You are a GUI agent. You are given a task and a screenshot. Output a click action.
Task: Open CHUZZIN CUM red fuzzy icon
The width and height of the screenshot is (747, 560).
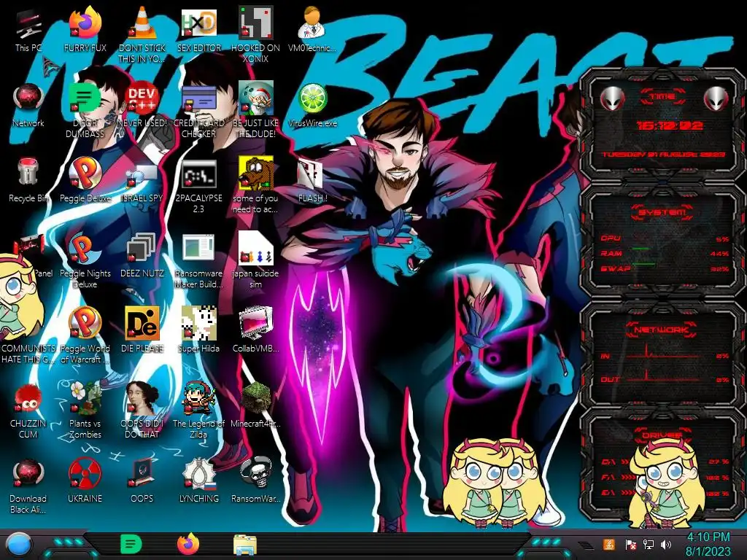coord(28,411)
